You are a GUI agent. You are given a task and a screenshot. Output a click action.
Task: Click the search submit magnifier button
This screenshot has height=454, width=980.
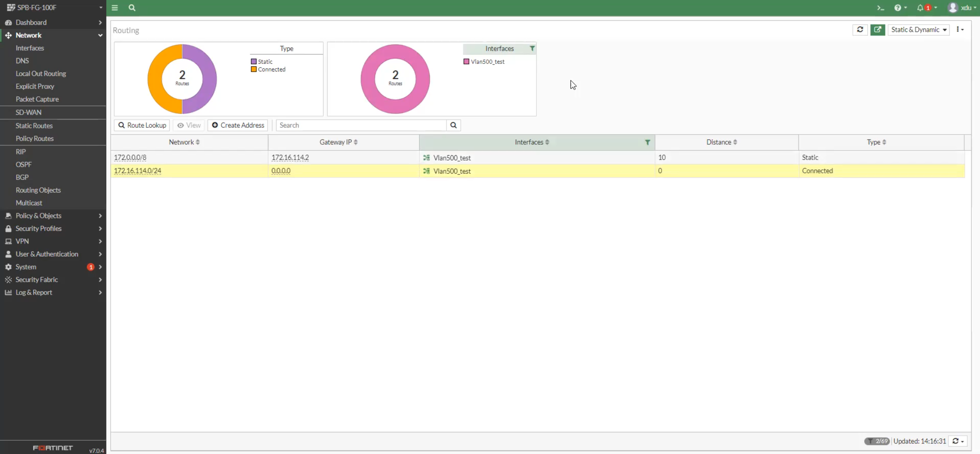coord(453,125)
